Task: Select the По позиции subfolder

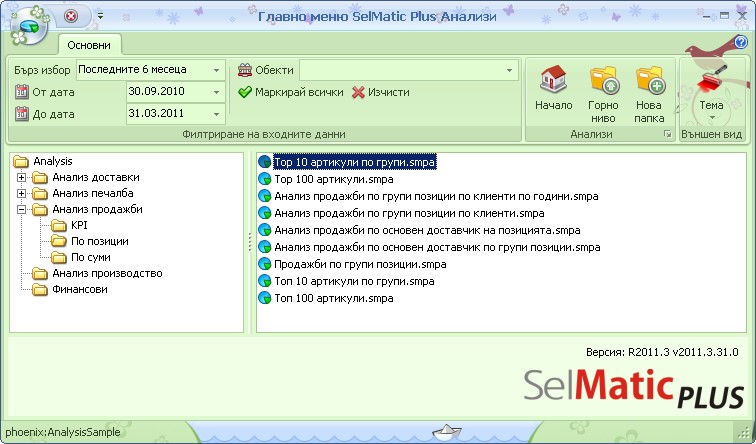Action: click(x=99, y=241)
